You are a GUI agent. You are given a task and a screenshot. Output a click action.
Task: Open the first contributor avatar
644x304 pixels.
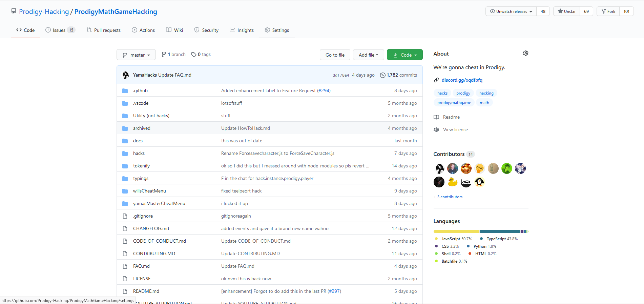pyautogui.click(x=439, y=168)
